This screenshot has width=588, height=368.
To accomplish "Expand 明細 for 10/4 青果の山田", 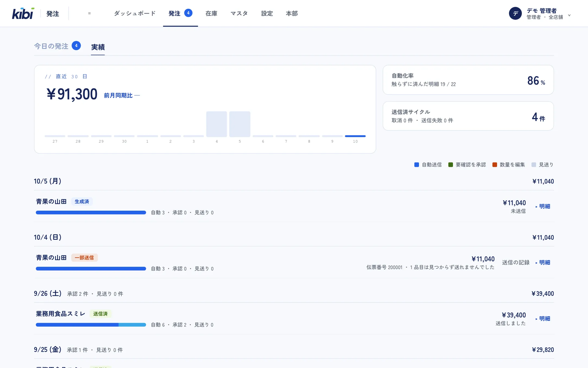I will pos(543,263).
